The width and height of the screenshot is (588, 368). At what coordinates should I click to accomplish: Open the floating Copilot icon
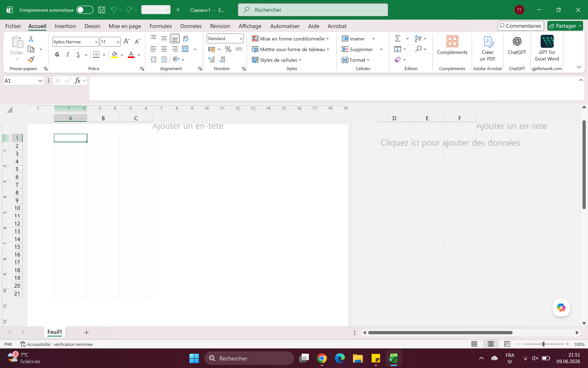[561, 308]
